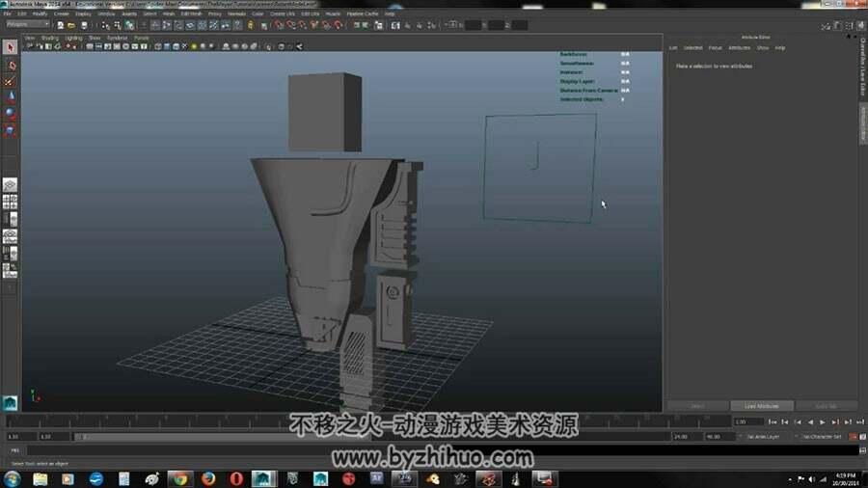
Task: Choose the Scale tool in toolbox
Action: coord(10,130)
